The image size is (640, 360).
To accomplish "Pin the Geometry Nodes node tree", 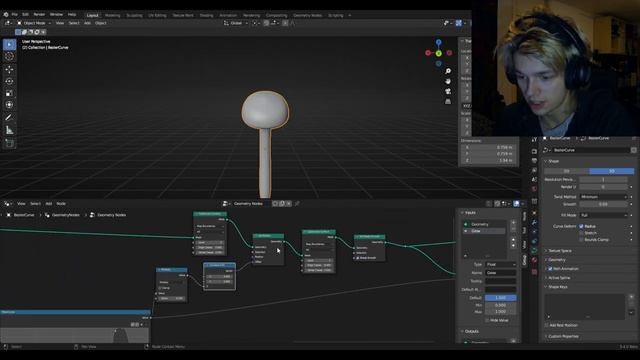I will click(297, 204).
